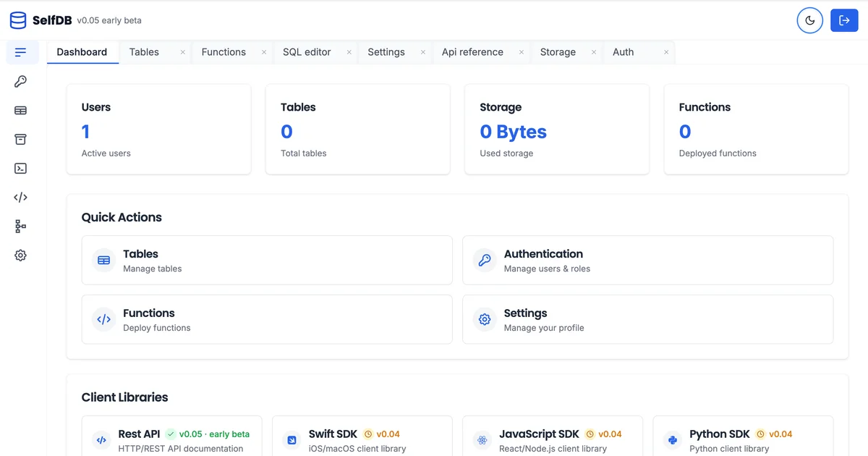Screen dimensions: 868x456
Task: Open Functions via sidebar code brackets icon
Action: [x=20, y=197]
